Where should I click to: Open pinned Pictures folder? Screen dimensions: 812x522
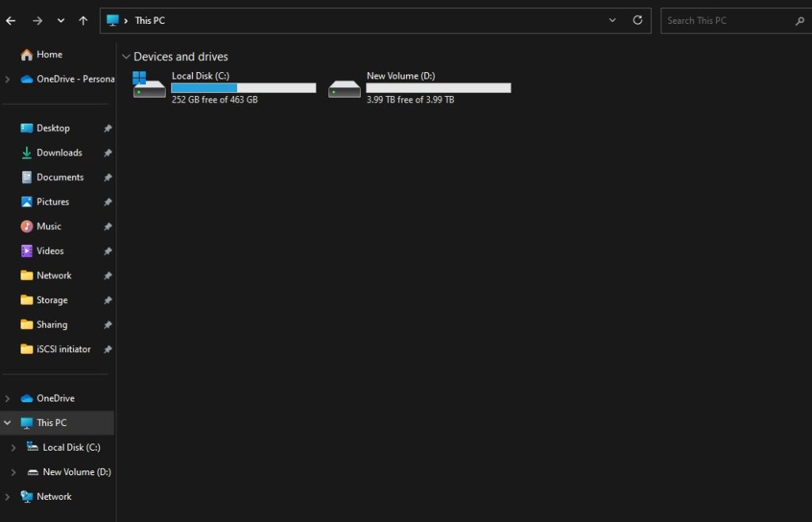52,202
